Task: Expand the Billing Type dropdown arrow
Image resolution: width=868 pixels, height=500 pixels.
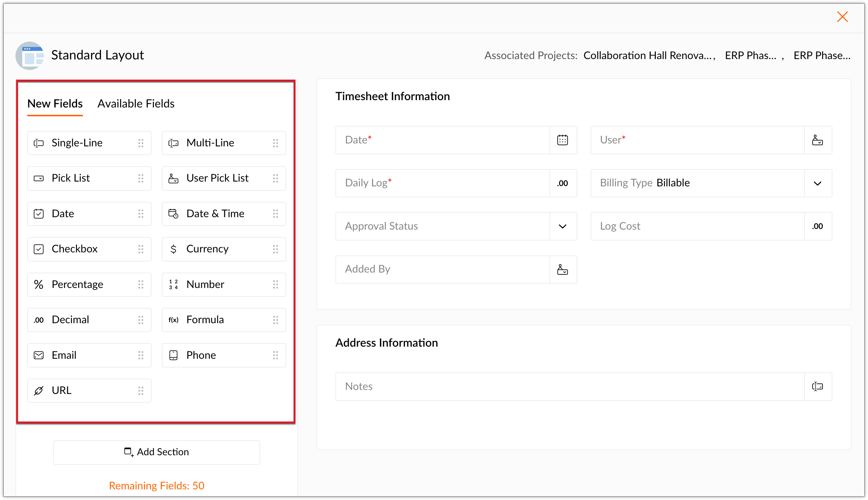Action: tap(817, 183)
